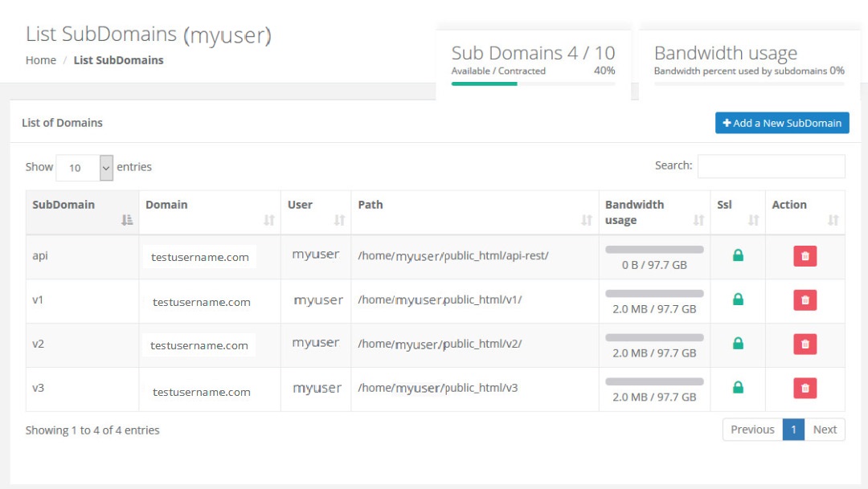Click Add a New SubDomain button

tap(782, 123)
